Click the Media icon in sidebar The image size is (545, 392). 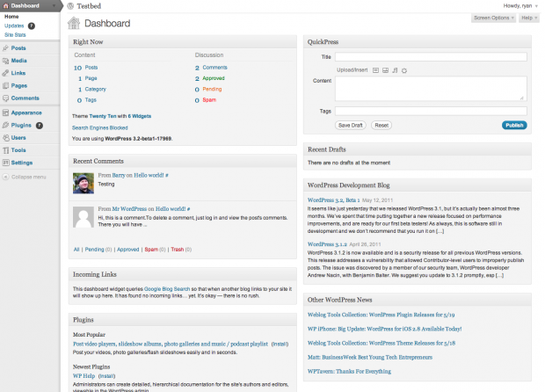pyautogui.click(x=5, y=61)
